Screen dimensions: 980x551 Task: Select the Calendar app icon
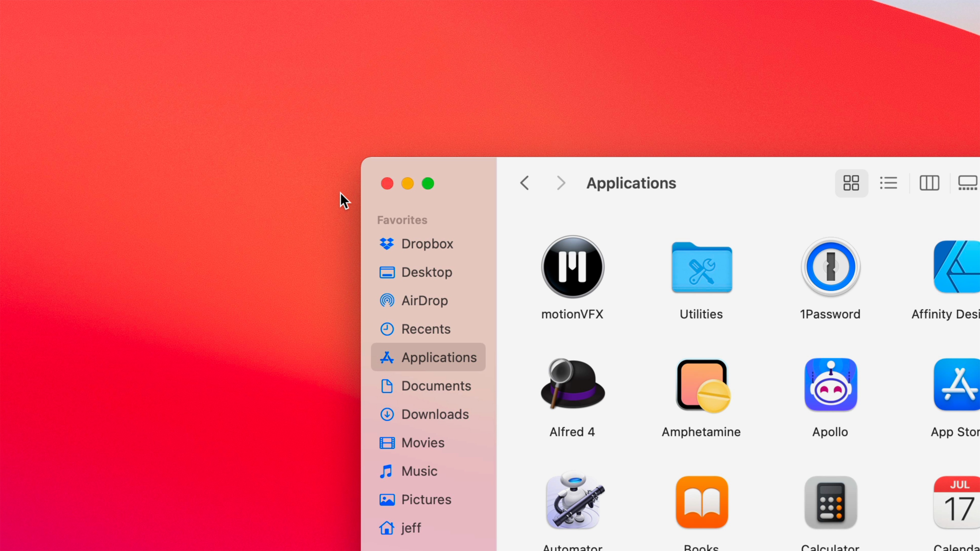point(957,502)
